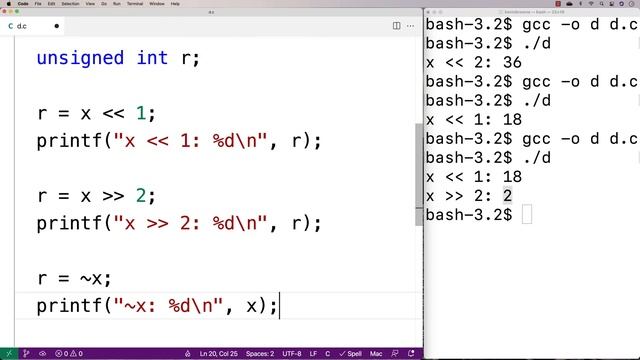Split the editor to the right
The height and width of the screenshot is (360, 640).
[396, 26]
